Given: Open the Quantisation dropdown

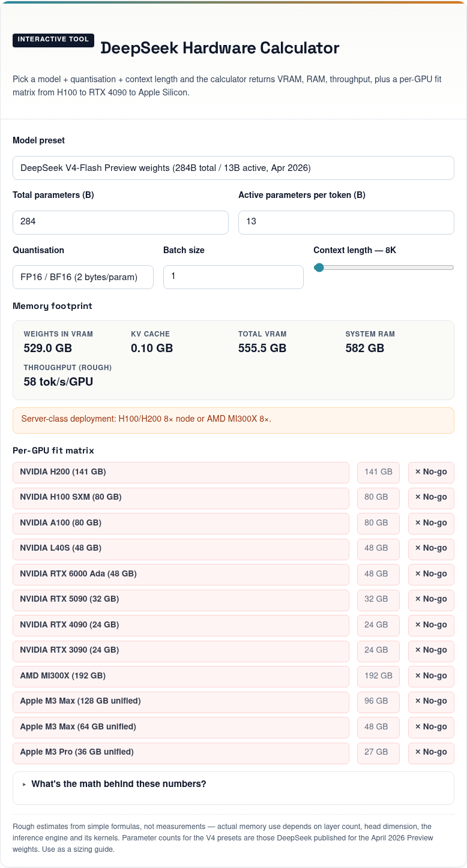Looking at the screenshot, I should tap(83, 277).
